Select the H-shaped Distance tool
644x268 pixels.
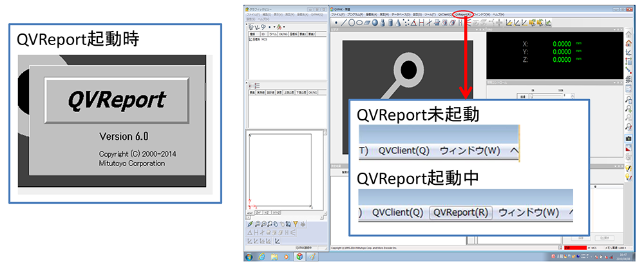[421, 23]
